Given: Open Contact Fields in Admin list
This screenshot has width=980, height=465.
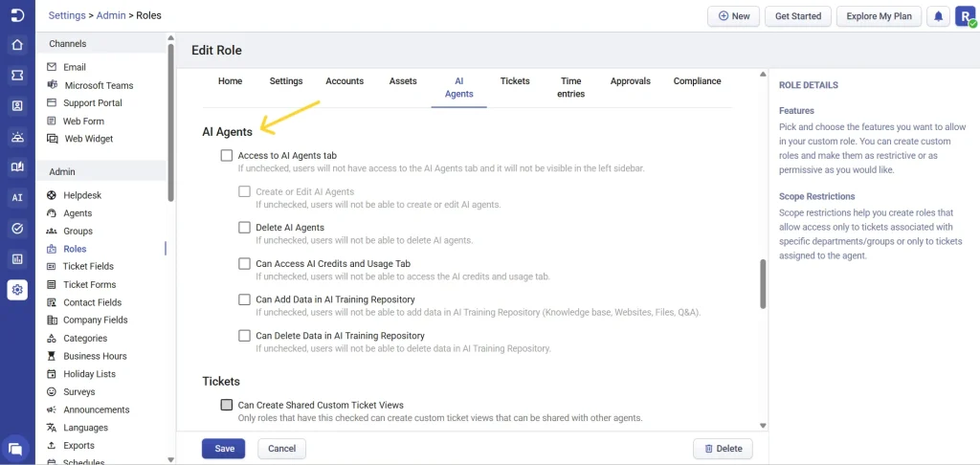Looking at the screenshot, I should 93,302.
